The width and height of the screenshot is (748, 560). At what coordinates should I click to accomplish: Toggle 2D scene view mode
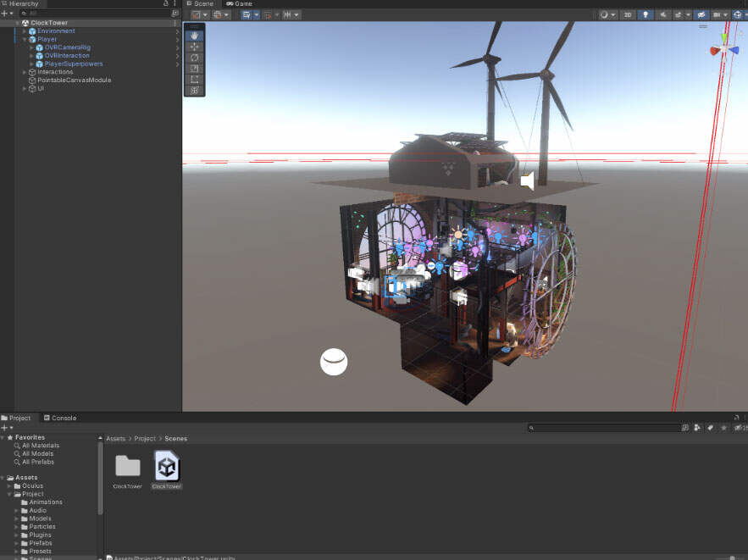coord(627,14)
